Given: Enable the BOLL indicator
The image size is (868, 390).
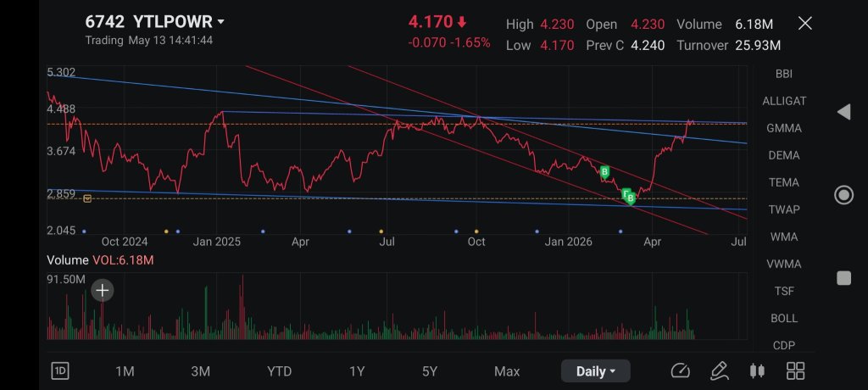Looking at the screenshot, I should tap(784, 319).
